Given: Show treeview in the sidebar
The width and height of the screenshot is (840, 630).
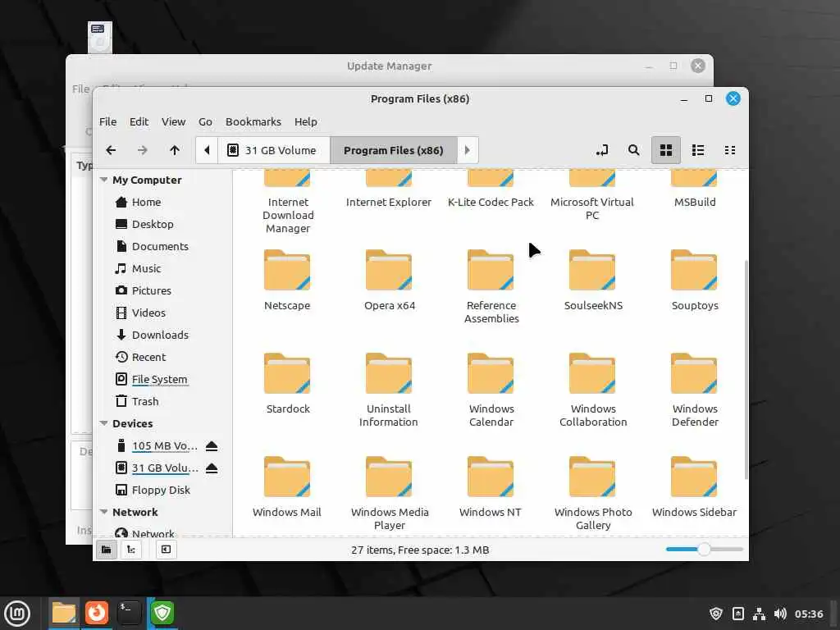Looking at the screenshot, I should click(131, 550).
